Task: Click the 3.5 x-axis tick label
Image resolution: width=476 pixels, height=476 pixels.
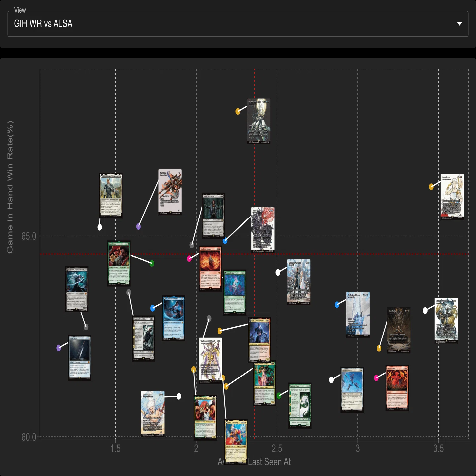Action: click(x=439, y=449)
